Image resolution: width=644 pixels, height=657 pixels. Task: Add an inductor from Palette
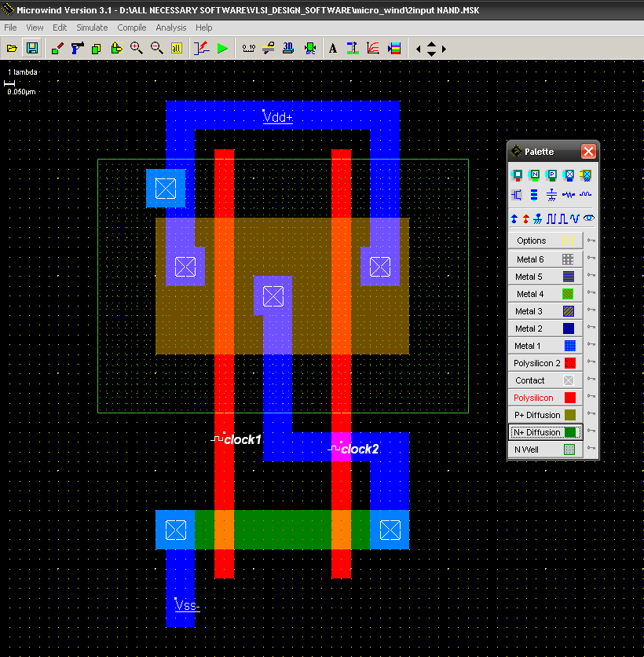(x=585, y=194)
